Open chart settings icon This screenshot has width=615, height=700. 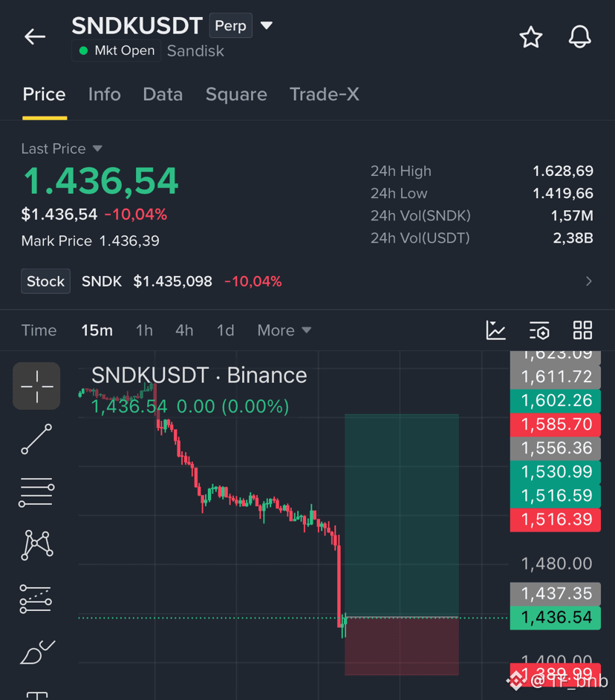click(x=539, y=330)
